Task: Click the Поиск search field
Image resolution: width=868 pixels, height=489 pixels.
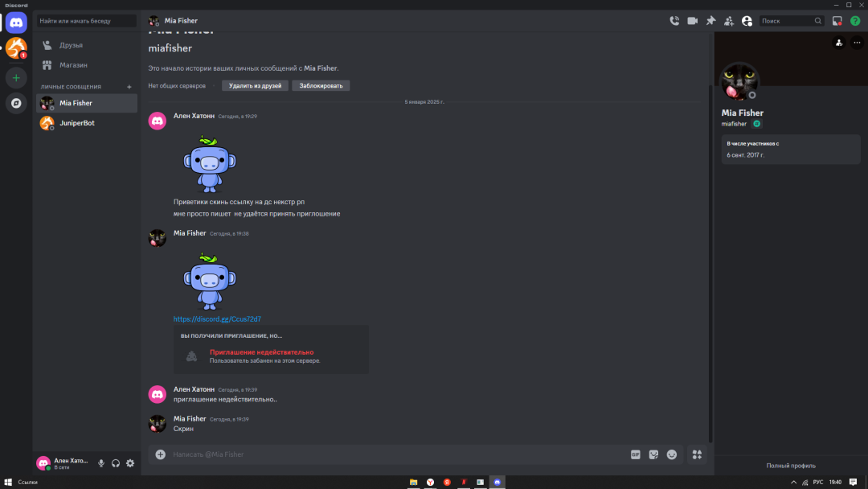Action: tap(786, 21)
